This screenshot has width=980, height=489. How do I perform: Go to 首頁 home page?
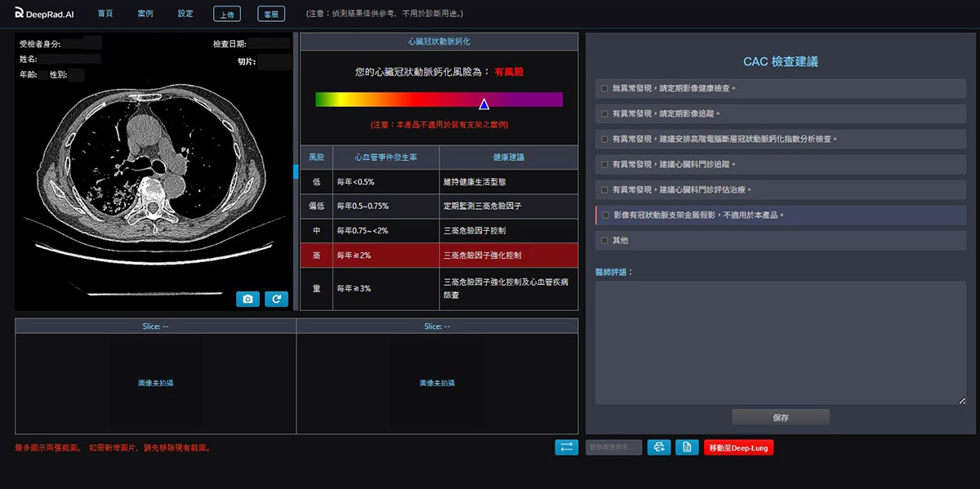105,13
